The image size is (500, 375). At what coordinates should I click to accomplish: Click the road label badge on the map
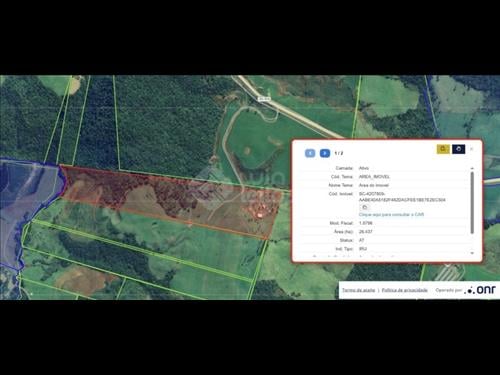click(264, 99)
